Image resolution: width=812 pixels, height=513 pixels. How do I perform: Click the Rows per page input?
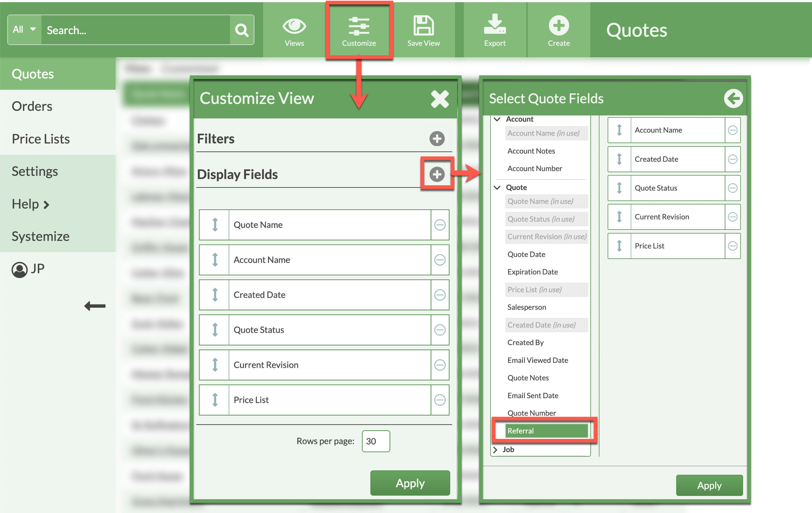(x=376, y=441)
